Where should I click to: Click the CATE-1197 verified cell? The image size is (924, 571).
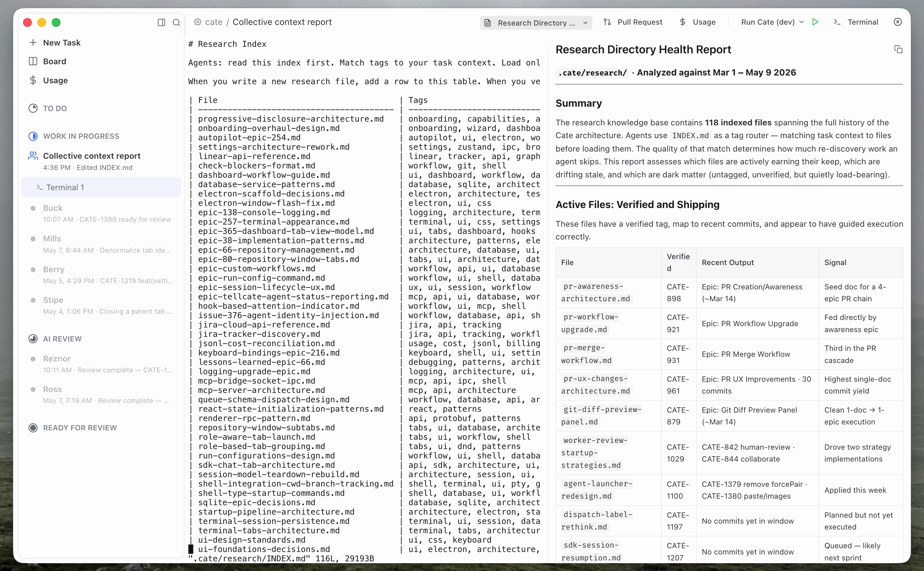pyautogui.click(x=678, y=521)
